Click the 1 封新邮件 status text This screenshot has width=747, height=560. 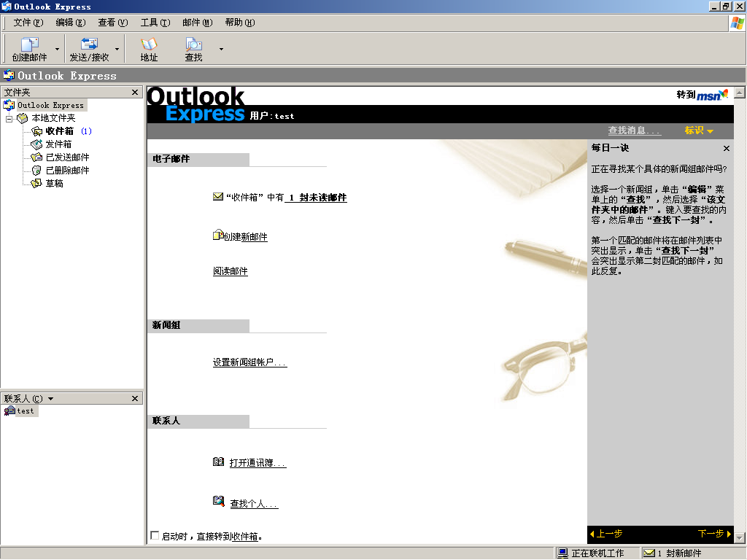pos(679,553)
